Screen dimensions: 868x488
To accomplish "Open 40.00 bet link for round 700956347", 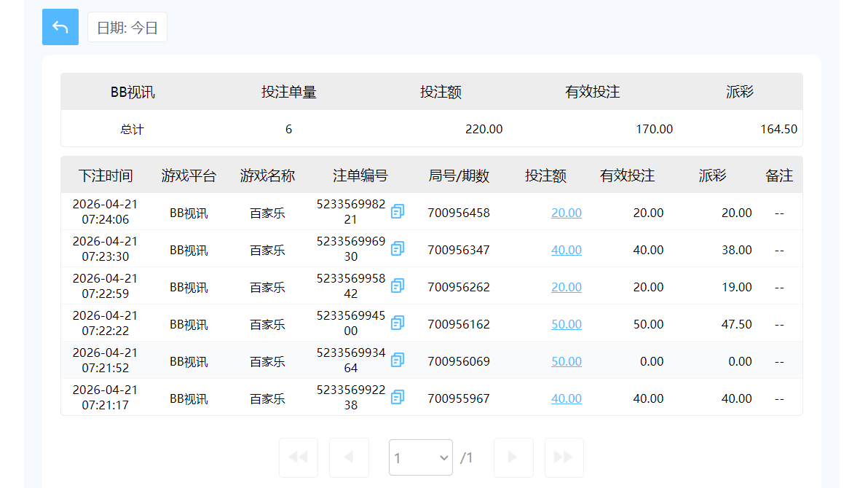I will (567, 250).
